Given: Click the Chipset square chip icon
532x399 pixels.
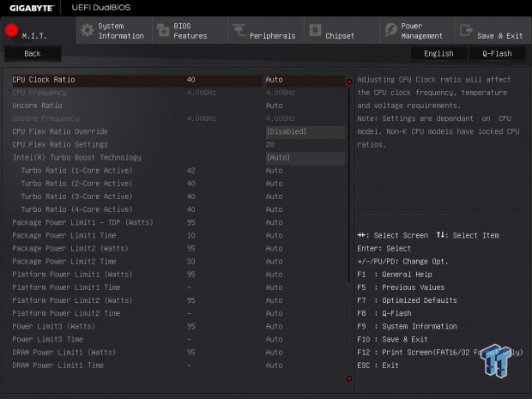Looking at the screenshot, I should (315, 30).
